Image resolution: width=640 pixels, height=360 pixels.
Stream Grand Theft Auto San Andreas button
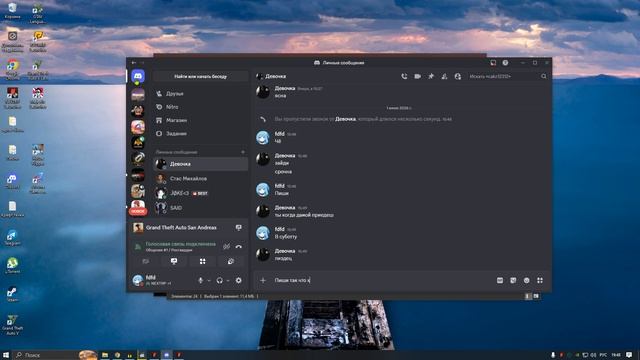(239, 228)
